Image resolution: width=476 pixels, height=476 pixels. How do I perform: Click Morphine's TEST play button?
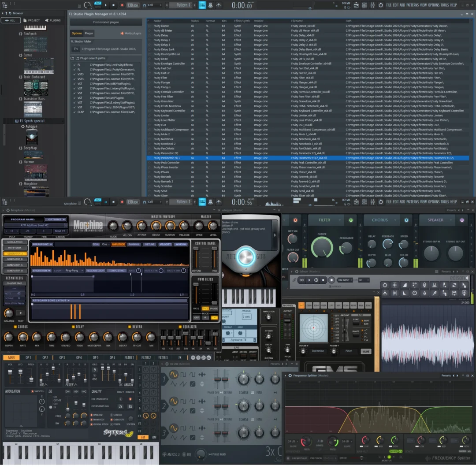20,313
